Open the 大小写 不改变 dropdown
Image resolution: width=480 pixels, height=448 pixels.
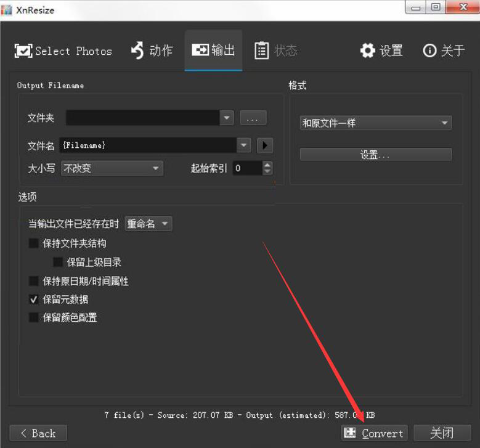pos(112,168)
